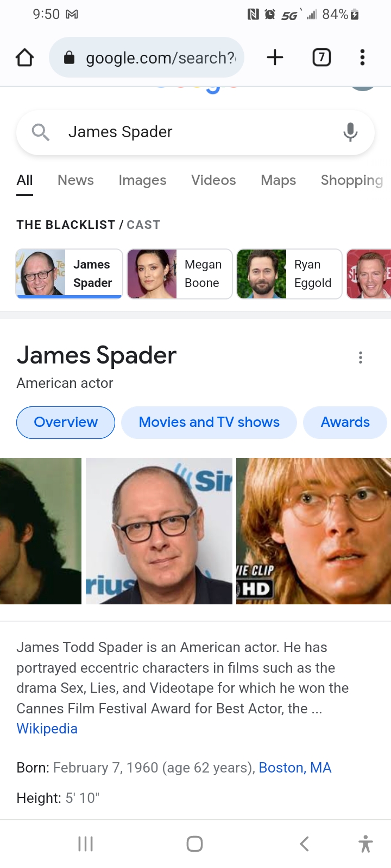Tap the browser home icon
The width and height of the screenshot is (391, 868).
coord(24,57)
